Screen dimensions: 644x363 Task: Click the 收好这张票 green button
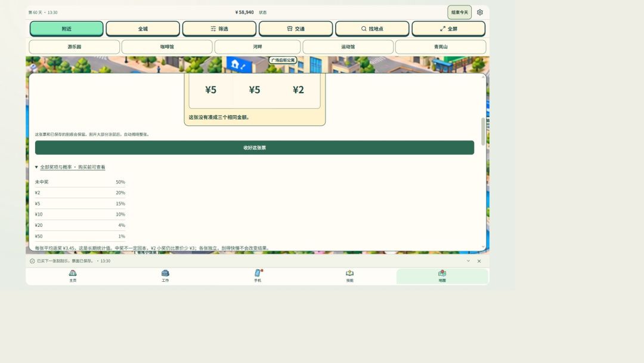click(255, 147)
